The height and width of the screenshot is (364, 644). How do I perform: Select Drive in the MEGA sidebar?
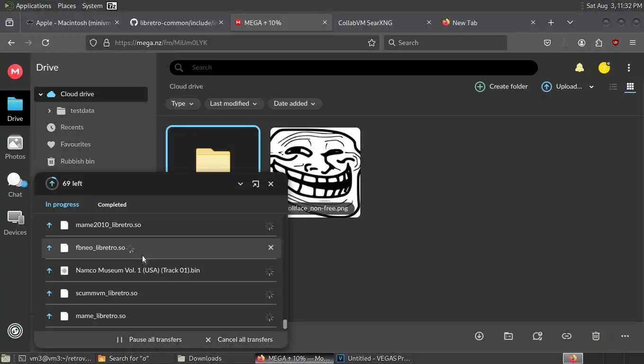15,109
